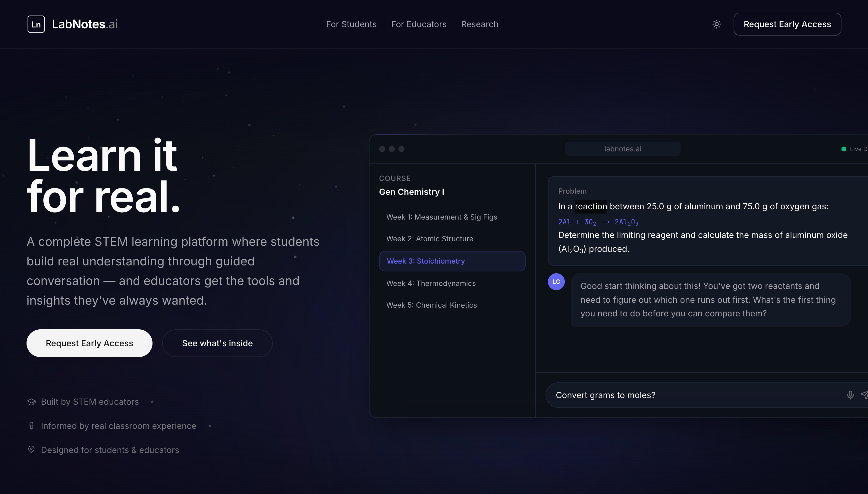Select Week 1: Measurement & Sig Figs
Viewport: 868px width, 494px height.
click(x=442, y=217)
